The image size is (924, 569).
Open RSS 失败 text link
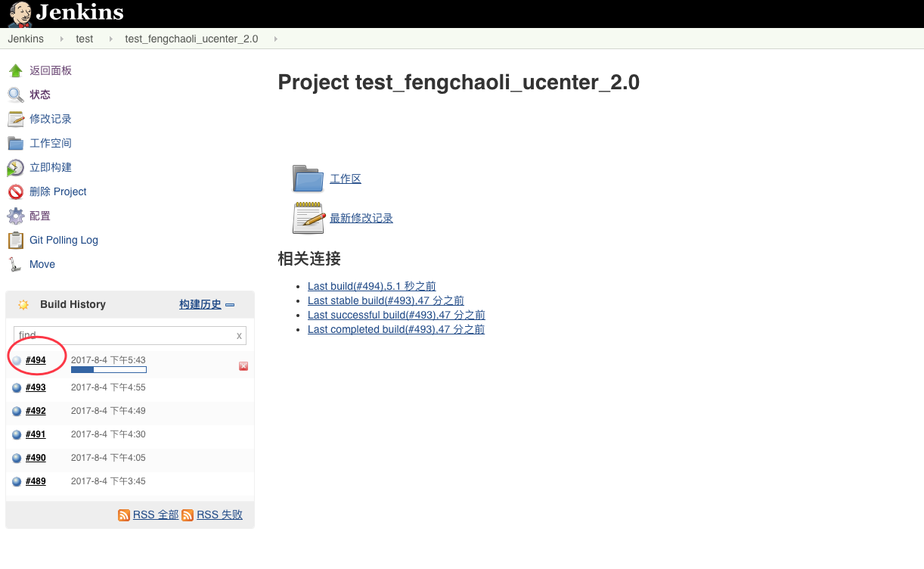220,515
